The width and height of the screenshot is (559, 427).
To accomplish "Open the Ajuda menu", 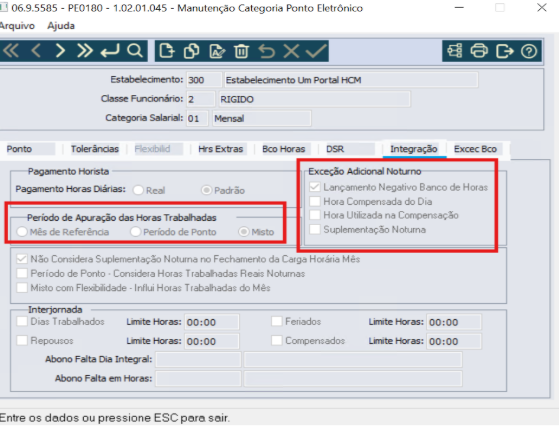I will tap(61, 26).
